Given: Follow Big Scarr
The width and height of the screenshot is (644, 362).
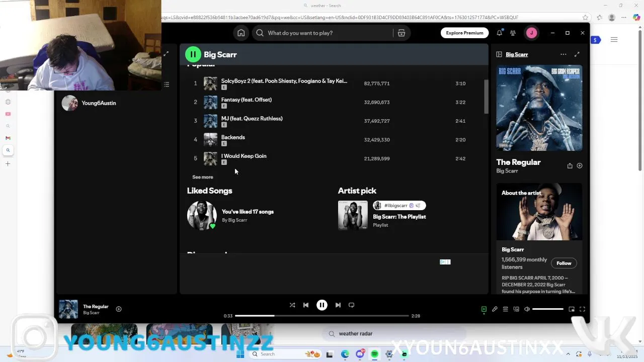Looking at the screenshot, I should pos(564,263).
